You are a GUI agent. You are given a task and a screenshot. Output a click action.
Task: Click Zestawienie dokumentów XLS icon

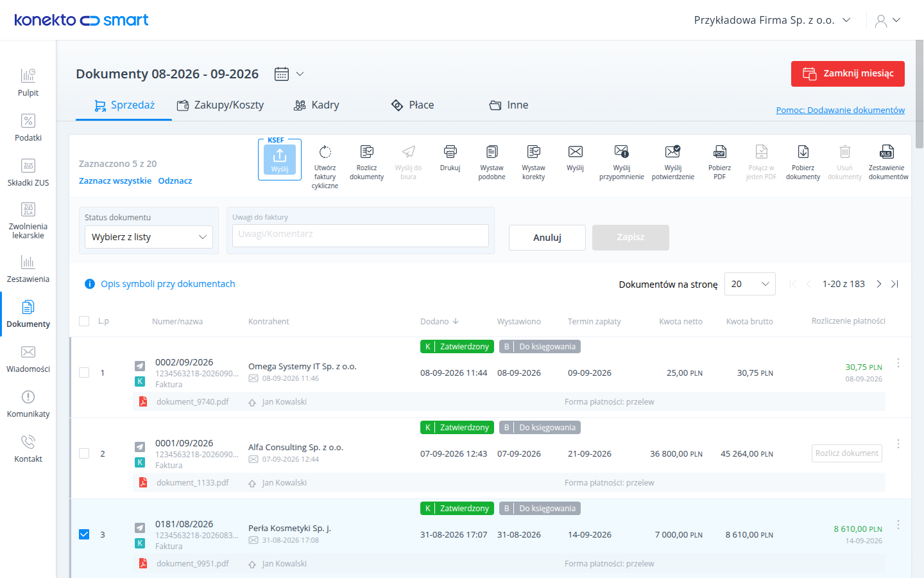887,152
